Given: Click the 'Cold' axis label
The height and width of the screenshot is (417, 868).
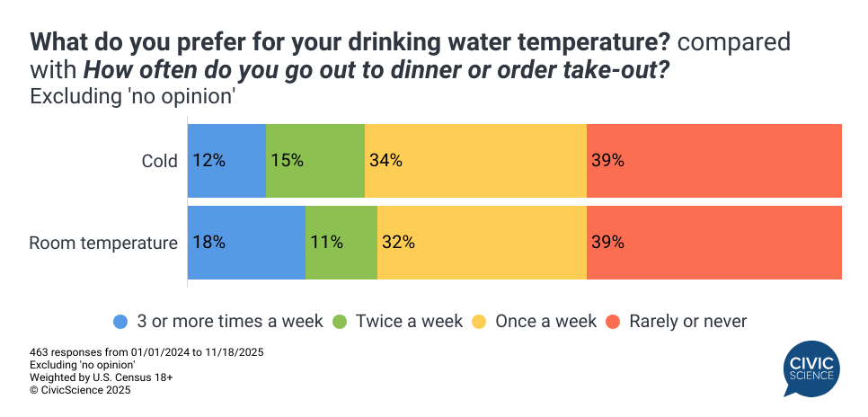Looking at the screenshot, I should pos(159,162).
